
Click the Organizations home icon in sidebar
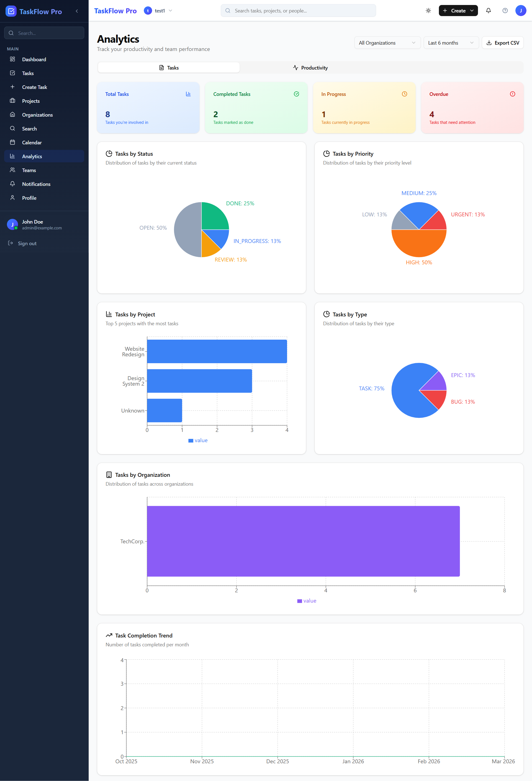12,114
